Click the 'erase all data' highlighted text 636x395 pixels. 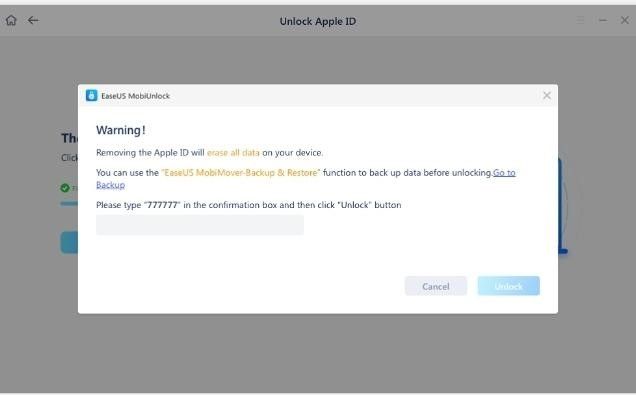pos(233,153)
